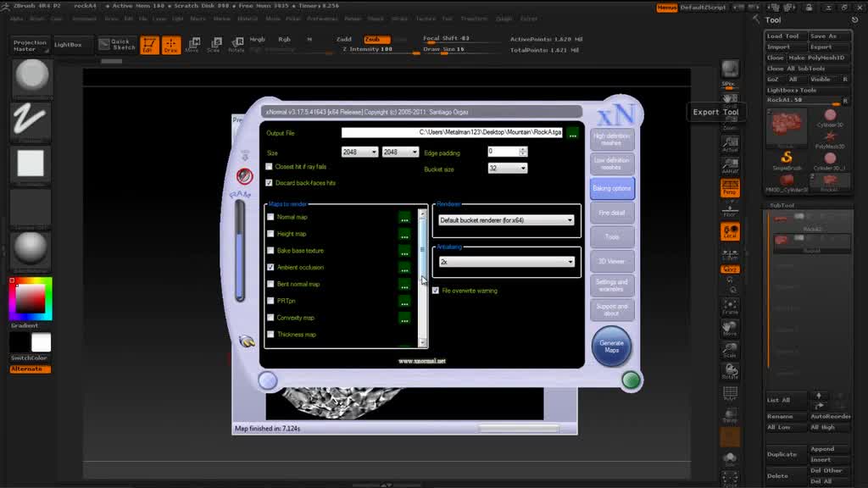Toggle Discard back-faces hits checkbox
The width and height of the screenshot is (868, 488).
[x=269, y=183]
